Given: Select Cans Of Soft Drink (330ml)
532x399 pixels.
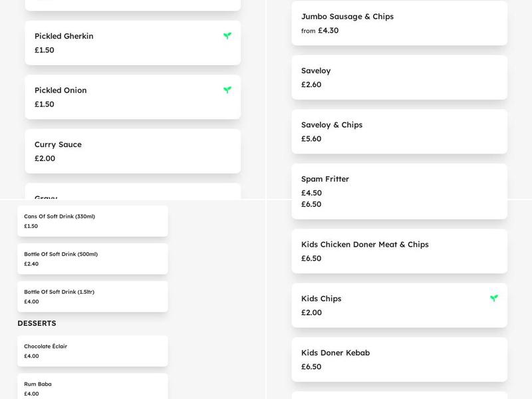Looking at the screenshot, I should click(92, 221).
